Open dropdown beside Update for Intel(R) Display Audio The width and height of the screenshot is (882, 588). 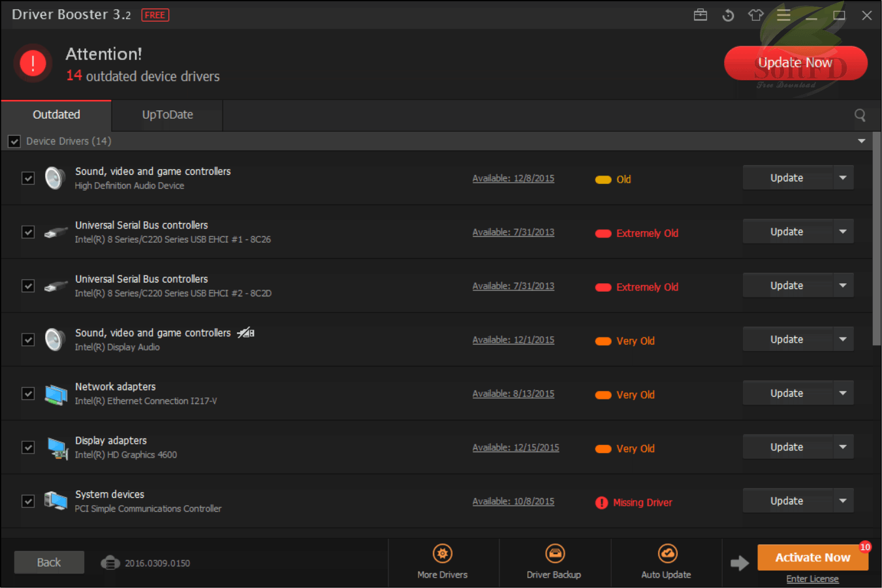(x=842, y=339)
